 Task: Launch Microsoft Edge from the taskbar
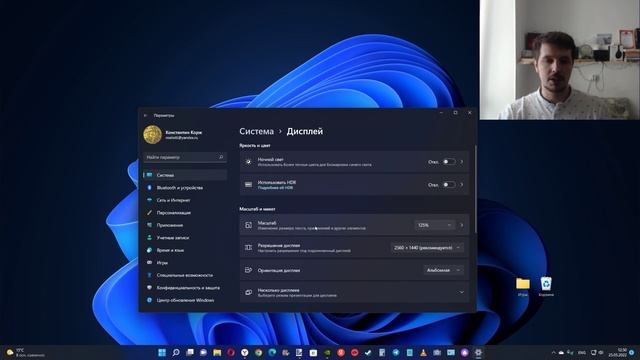click(272, 353)
